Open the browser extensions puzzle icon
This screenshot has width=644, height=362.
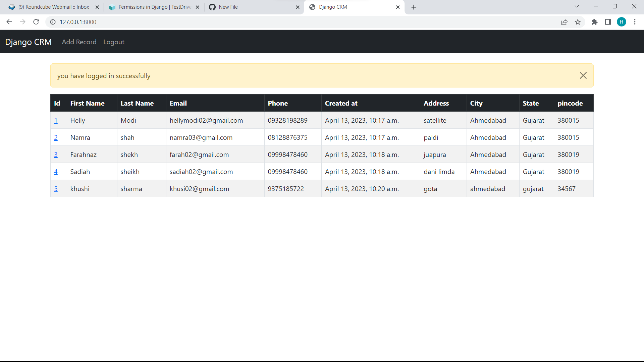coord(594,22)
